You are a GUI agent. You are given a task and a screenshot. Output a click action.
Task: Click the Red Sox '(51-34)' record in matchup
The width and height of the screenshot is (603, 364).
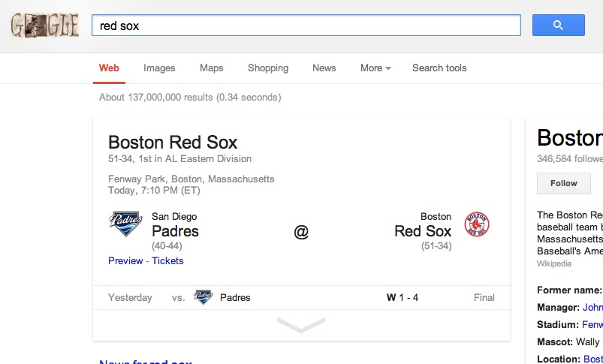(x=436, y=245)
